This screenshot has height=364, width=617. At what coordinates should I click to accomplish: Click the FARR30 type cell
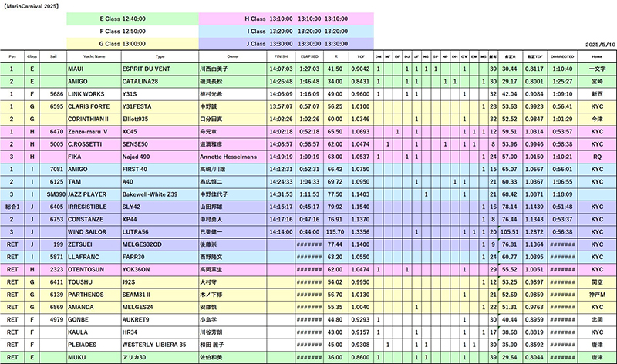coord(160,257)
